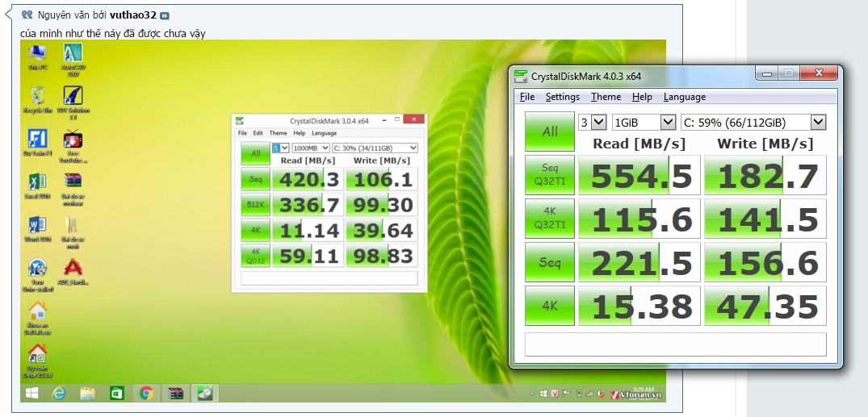The width and height of the screenshot is (868, 417).
Task: Run Seq test in CrystalDiskMark 3.0.4
Action: pyautogui.click(x=255, y=179)
